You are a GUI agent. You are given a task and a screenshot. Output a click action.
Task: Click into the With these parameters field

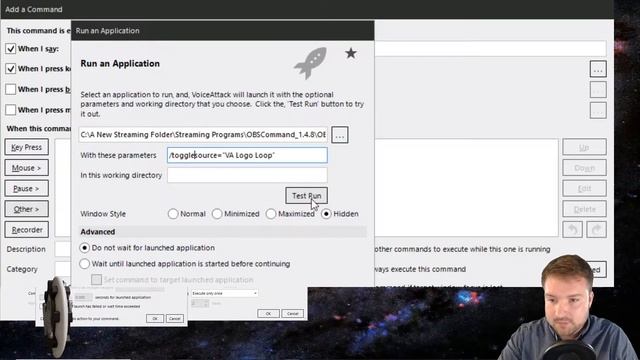[x=247, y=155]
